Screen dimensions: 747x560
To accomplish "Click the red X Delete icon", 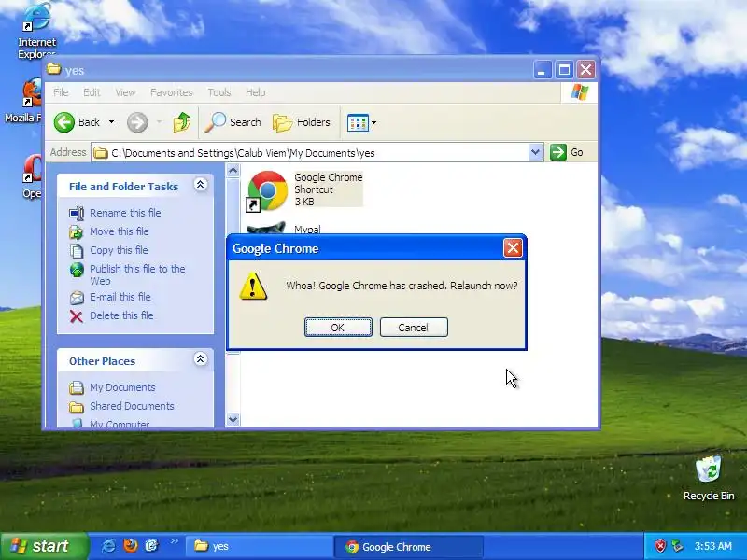I will (77, 316).
